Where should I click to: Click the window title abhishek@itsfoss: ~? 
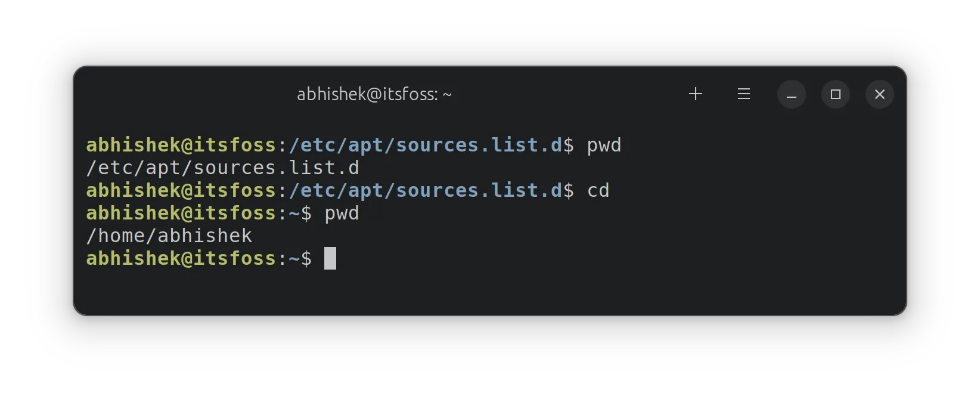click(374, 94)
